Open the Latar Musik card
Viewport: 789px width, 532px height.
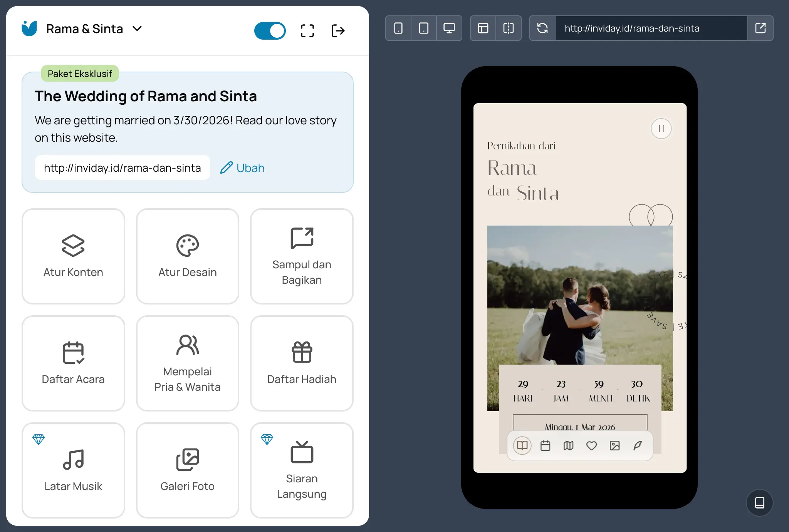pos(73,470)
